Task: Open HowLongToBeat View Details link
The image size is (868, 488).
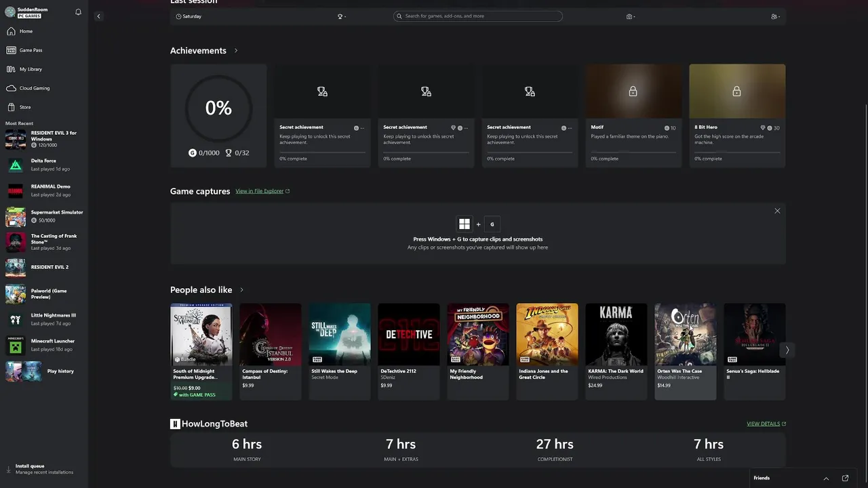Action: [x=766, y=424]
